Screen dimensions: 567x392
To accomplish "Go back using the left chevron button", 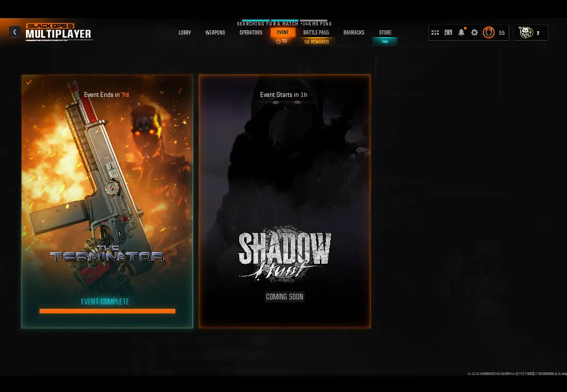I will pos(15,32).
